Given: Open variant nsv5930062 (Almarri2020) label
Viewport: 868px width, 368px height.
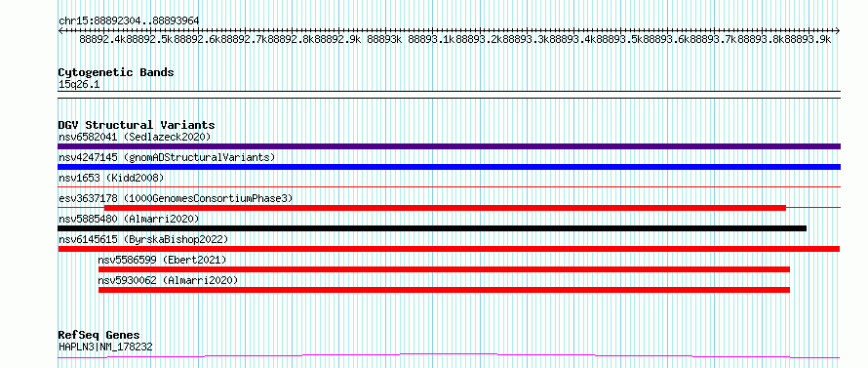Looking at the screenshot, I should (x=168, y=280).
